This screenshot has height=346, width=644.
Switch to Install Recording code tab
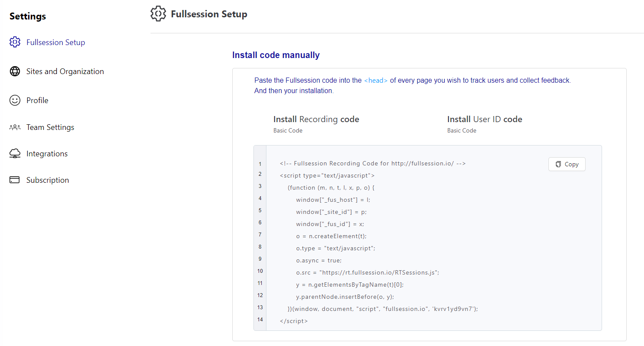(316, 119)
